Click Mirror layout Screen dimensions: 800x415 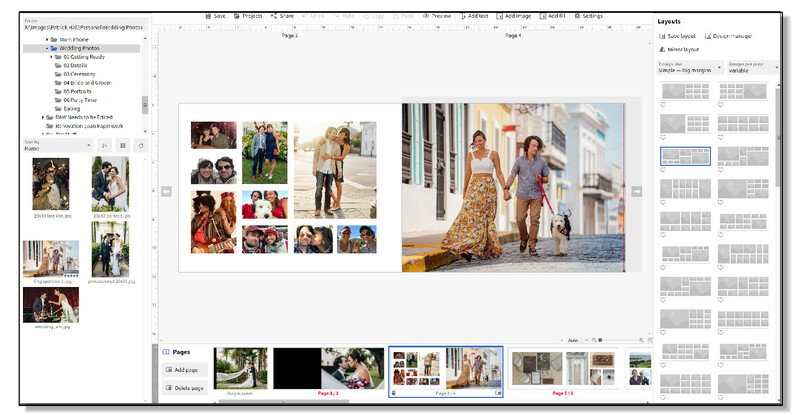pyautogui.click(x=679, y=50)
